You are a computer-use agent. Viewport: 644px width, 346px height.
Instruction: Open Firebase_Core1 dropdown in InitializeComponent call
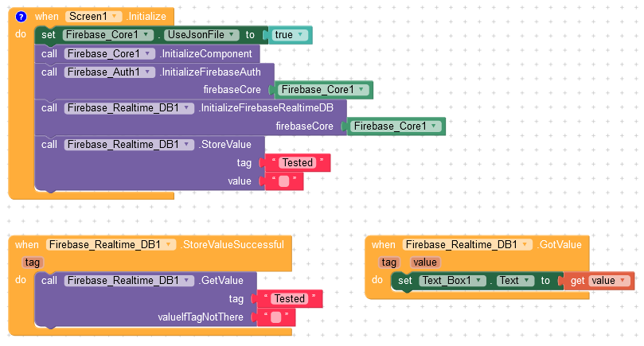[x=110, y=54]
